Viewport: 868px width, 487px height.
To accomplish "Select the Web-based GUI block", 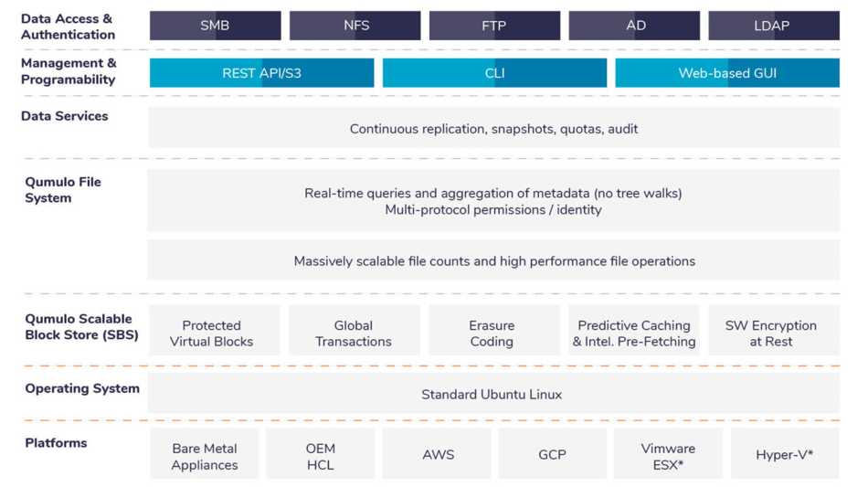I will [x=727, y=73].
